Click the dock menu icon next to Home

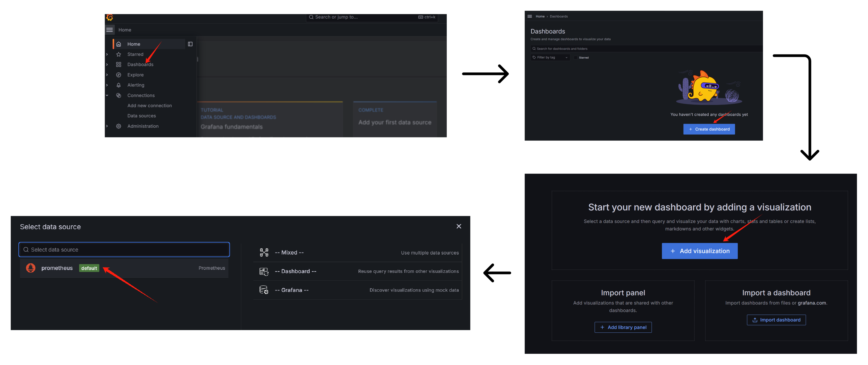[x=190, y=44]
